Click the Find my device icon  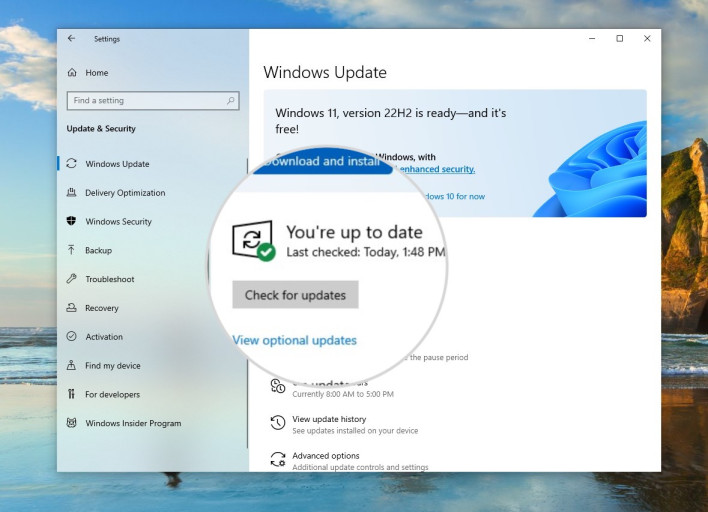tap(71, 365)
